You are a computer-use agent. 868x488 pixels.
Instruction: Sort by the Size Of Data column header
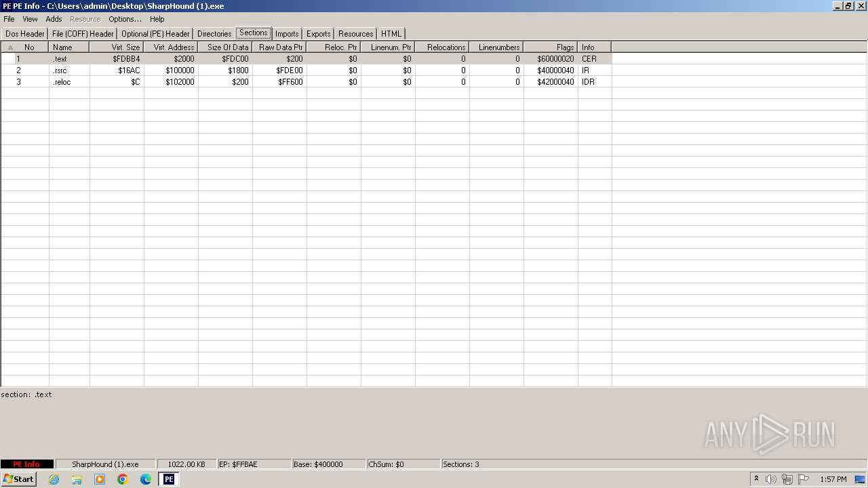[225, 47]
